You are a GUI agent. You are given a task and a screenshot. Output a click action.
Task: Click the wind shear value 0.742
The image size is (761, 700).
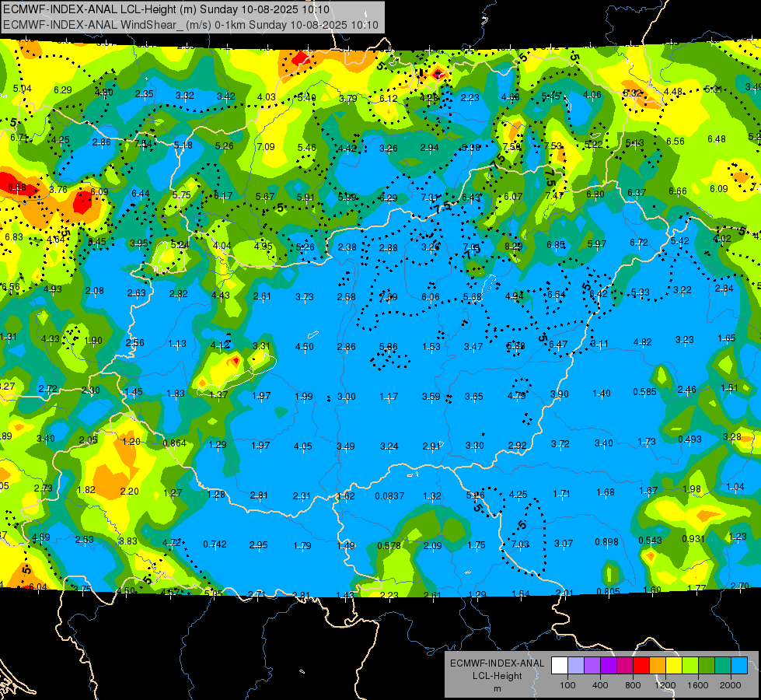(x=215, y=544)
